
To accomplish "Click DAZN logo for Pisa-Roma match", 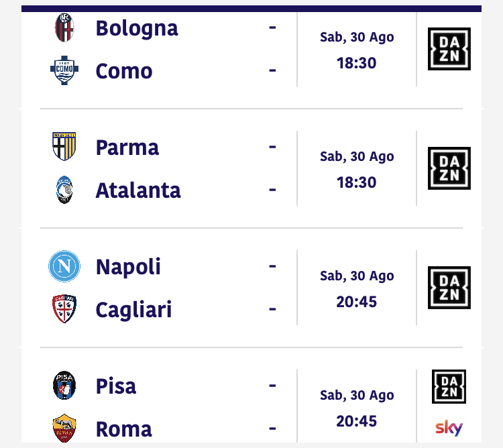I will [x=449, y=386].
